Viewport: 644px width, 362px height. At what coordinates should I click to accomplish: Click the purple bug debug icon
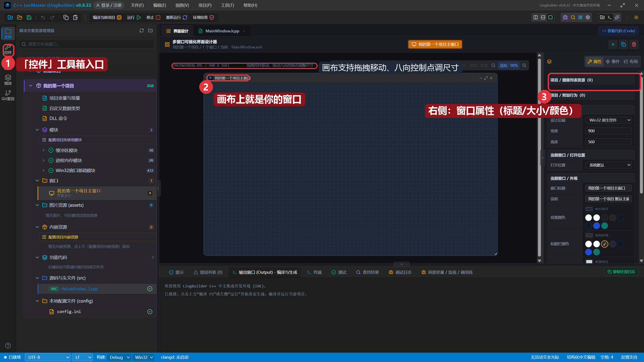pos(565,17)
